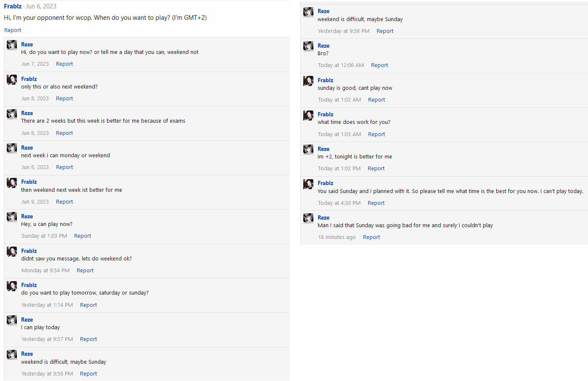Click Frablz's avatar beside "then weekend next week" reply

(12, 182)
